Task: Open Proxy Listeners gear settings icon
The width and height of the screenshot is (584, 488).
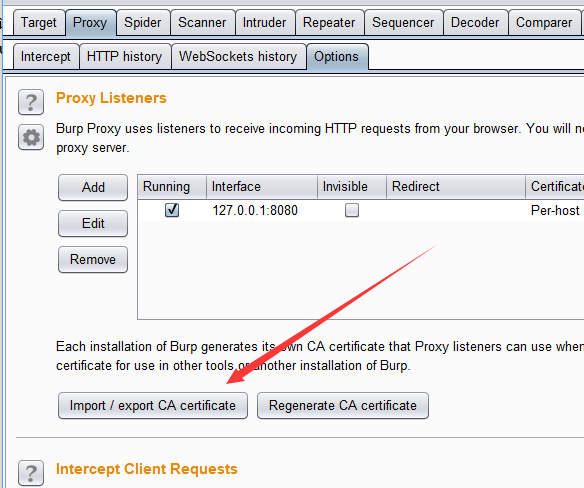Action: (x=31, y=137)
